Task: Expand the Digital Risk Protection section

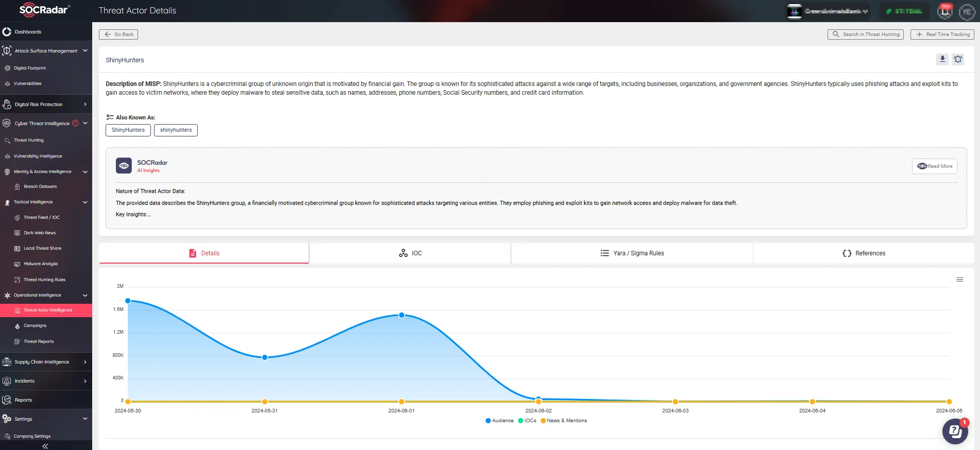Action: [x=85, y=105]
